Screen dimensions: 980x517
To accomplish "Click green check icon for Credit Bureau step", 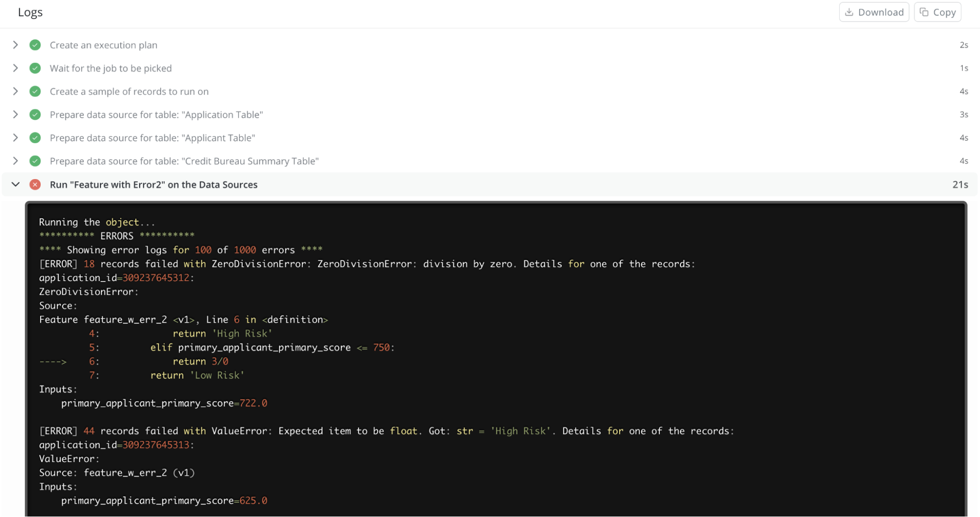I will coord(35,161).
